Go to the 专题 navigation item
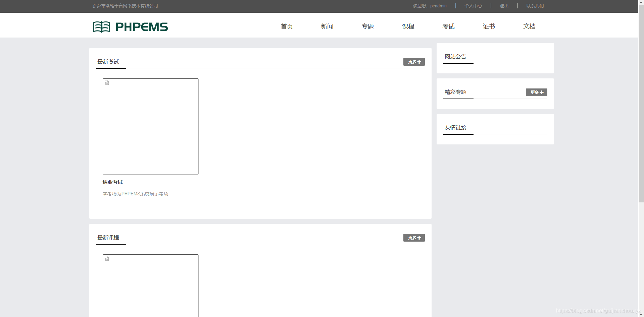 point(367,26)
